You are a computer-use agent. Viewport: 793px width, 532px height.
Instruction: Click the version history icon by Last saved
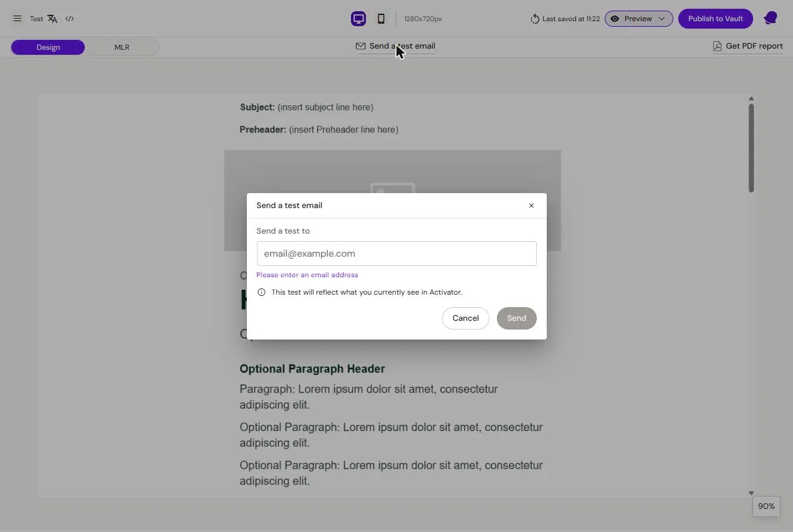(x=535, y=19)
